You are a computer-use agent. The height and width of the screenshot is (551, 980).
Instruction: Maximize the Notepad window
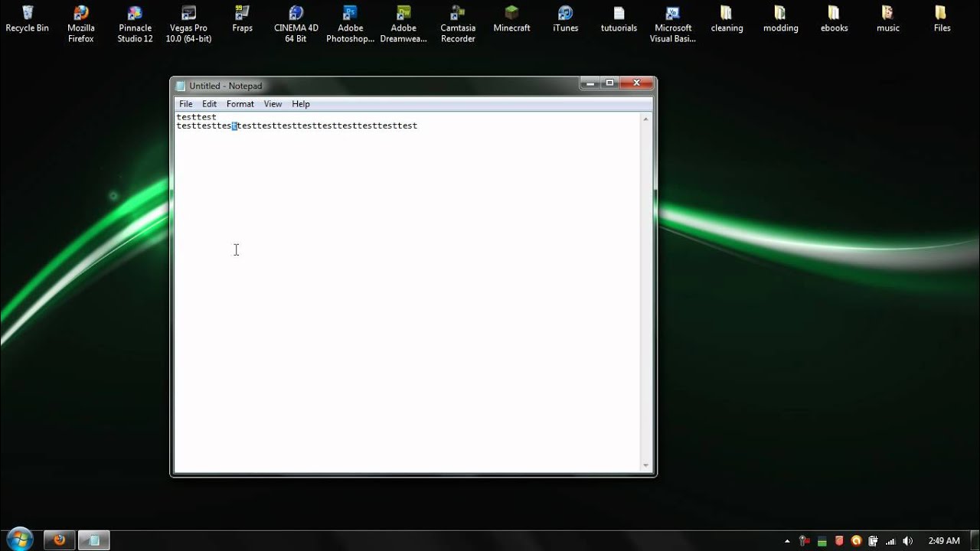[x=609, y=83]
